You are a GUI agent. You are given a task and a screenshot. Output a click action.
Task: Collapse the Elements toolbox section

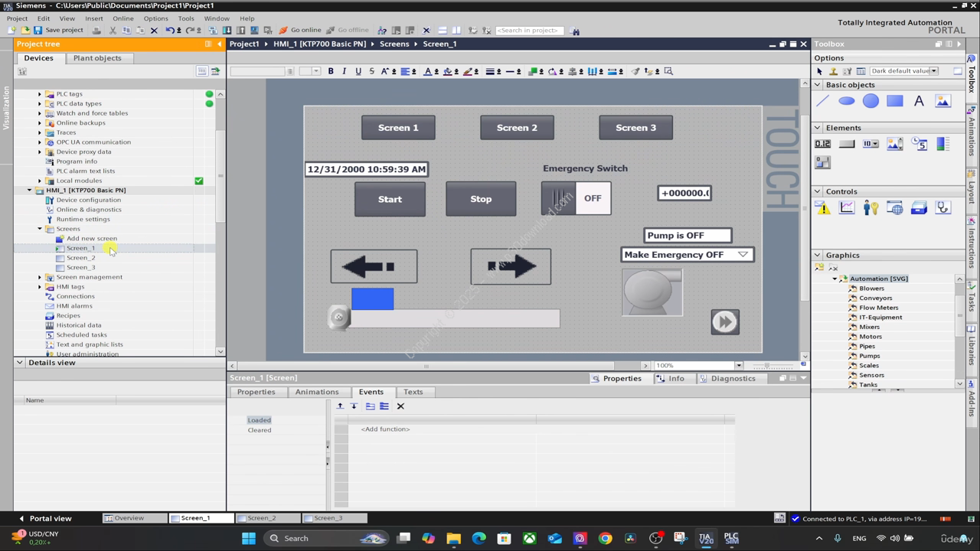818,128
